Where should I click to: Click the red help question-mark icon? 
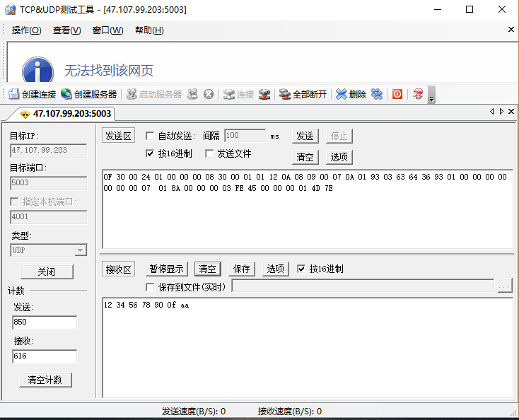click(x=418, y=94)
